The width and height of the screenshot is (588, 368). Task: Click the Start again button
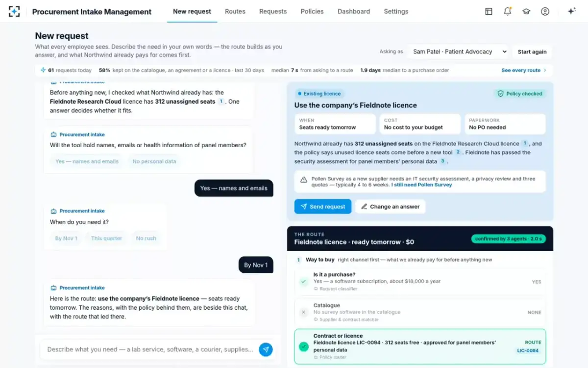[x=532, y=52]
